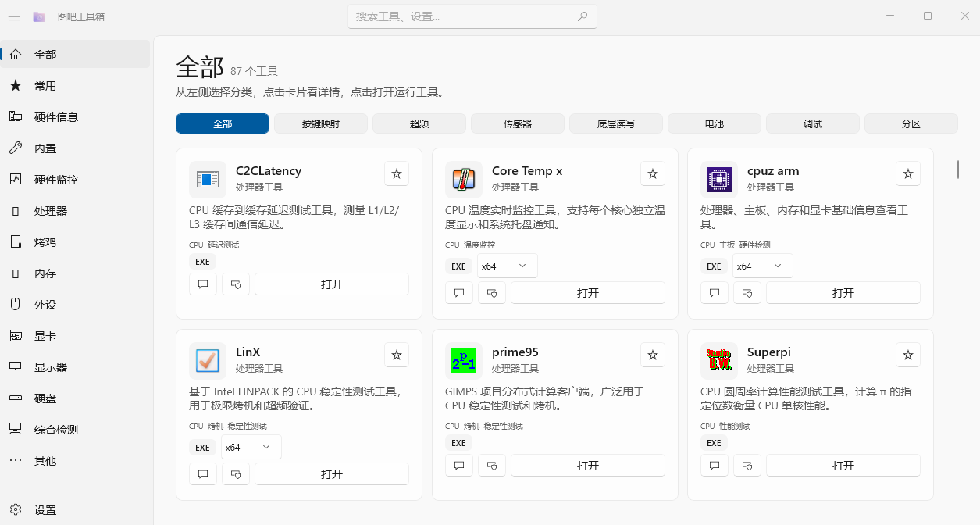This screenshot has width=980, height=525.
Task: Click the vertical scrollbar thumb
Action: (958, 170)
